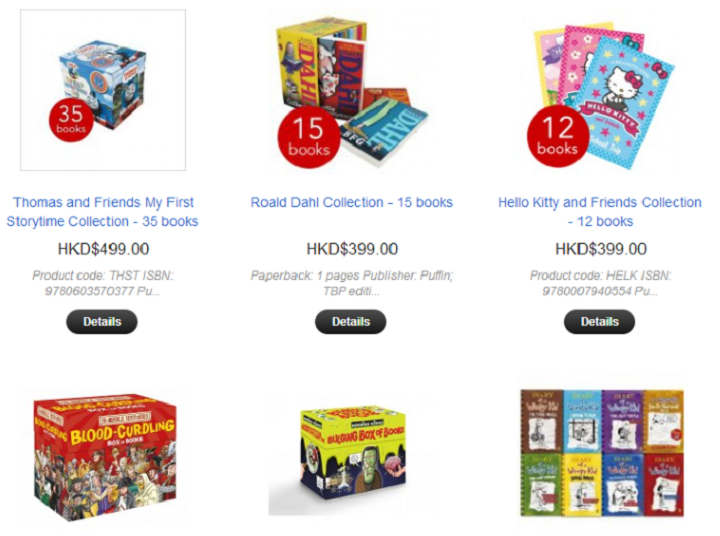
Task: Click the Roald Dahl HKD$399.00 price
Action: [352, 249]
